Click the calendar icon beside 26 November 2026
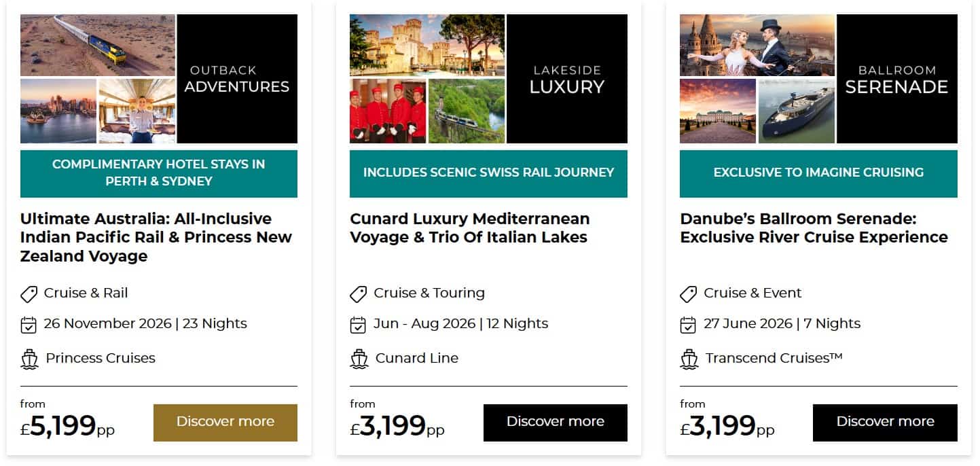Image resolution: width=980 pixels, height=466 pixels. click(29, 325)
